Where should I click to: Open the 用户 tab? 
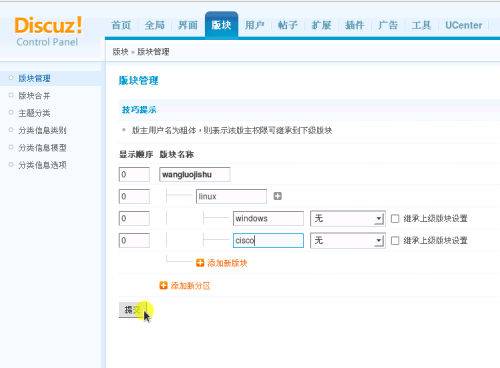click(255, 25)
